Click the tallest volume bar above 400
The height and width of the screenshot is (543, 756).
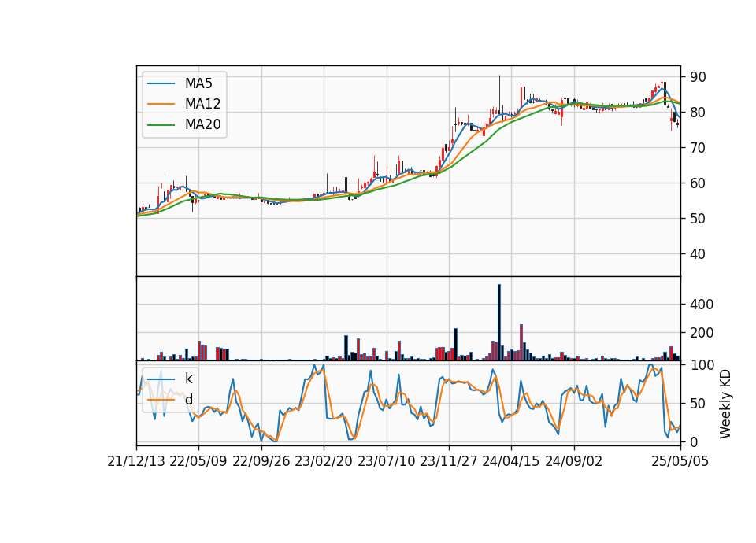click(x=499, y=323)
